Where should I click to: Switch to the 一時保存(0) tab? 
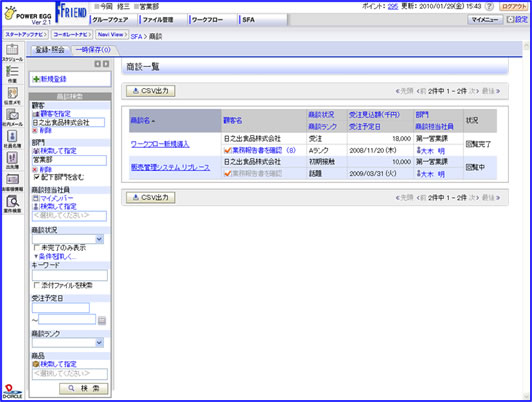click(93, 50)
